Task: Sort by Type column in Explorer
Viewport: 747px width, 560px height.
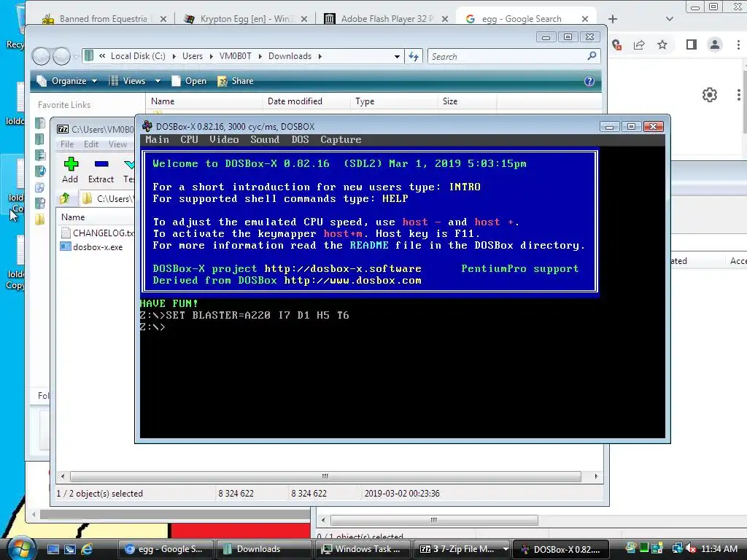Action: point(394,101)
